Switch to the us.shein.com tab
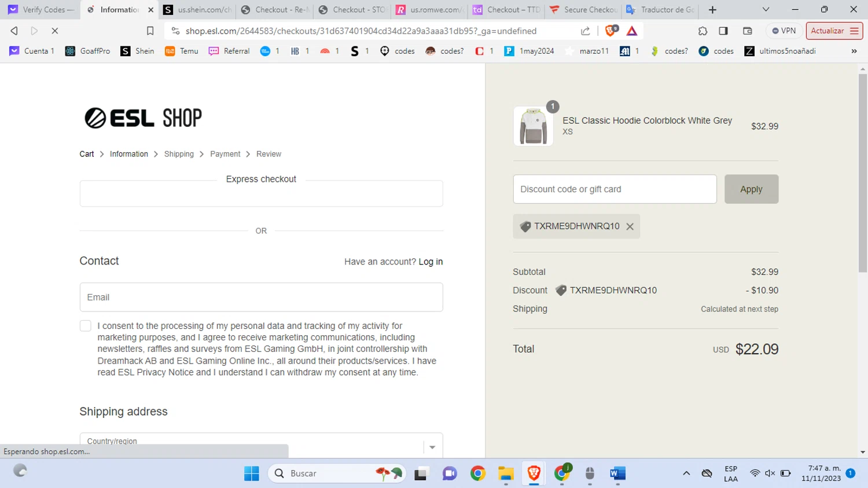This screenshot has width=868, height=488. (197, 10)
